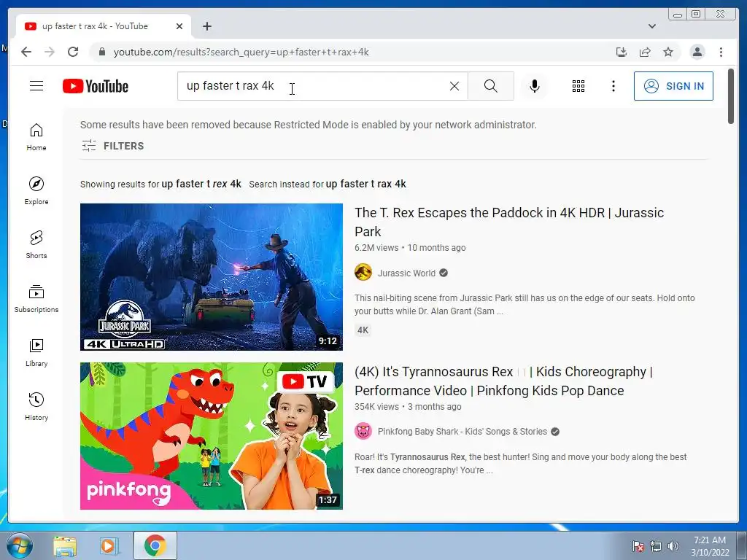Open Shorts in sidebar
Image resolution: width=747 pixels, height=560 pixels.
tap(36, 245)
